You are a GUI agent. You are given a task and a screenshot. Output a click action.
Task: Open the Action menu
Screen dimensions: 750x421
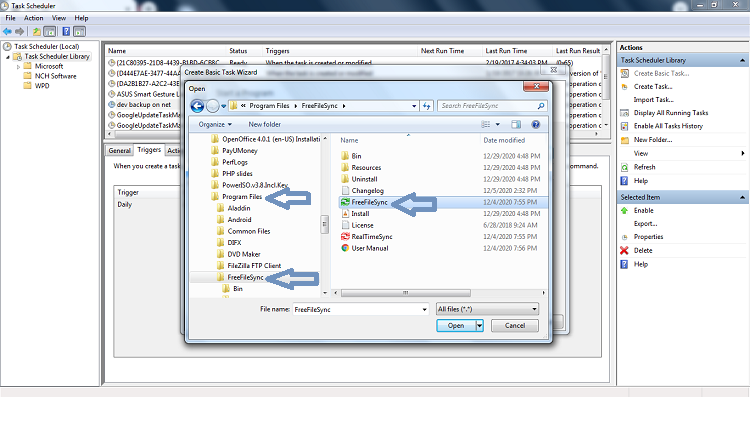pos(33,18)
